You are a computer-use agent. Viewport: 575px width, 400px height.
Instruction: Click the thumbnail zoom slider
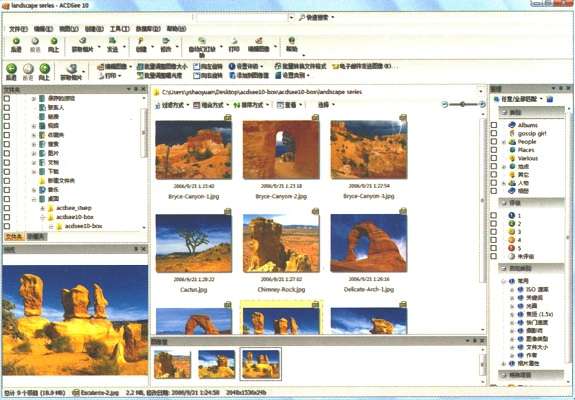tap(463, 104)
